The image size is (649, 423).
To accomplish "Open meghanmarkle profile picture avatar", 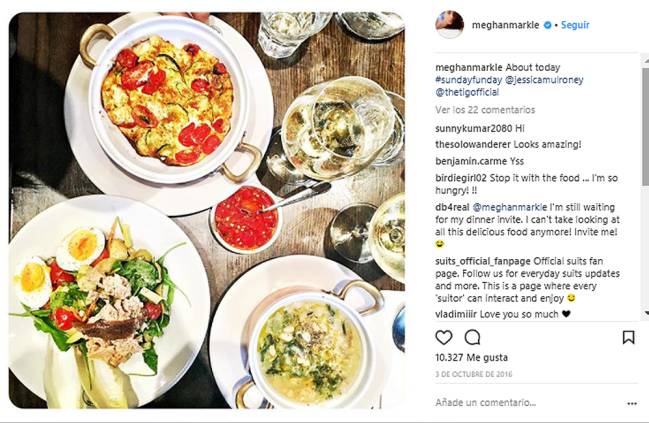I will (x=449, y=24).
